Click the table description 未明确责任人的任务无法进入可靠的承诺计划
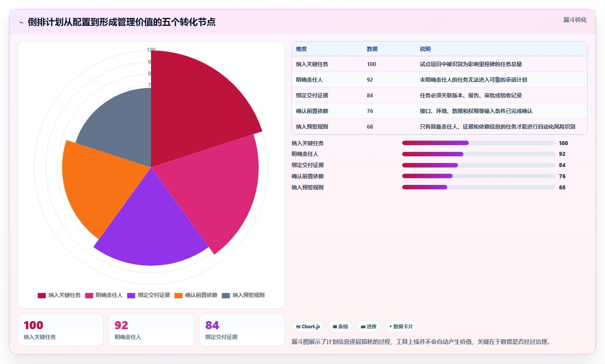The height and width of the screenshot is (364, 605). click(x=474, y=80)
